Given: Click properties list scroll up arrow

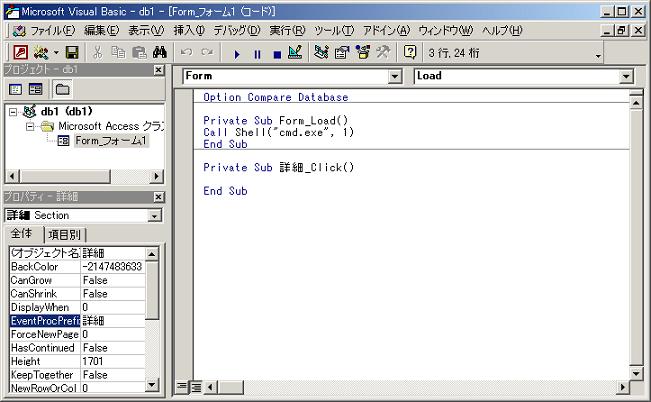Looking at the screenshot, I should pos(152,254).
